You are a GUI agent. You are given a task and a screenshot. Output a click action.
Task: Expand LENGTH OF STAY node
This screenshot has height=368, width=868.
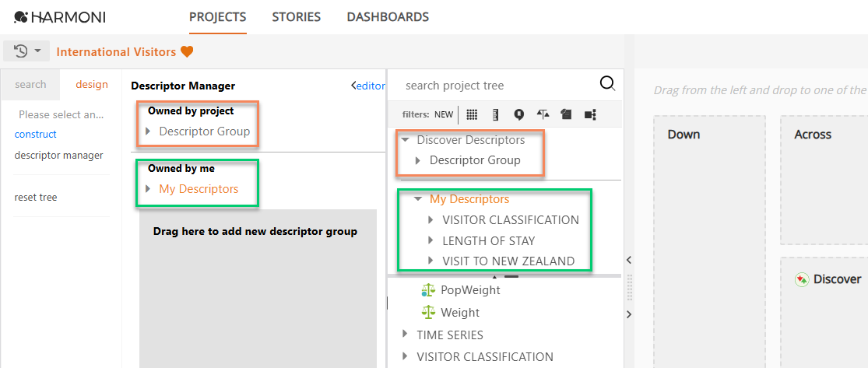click(431, 240)
